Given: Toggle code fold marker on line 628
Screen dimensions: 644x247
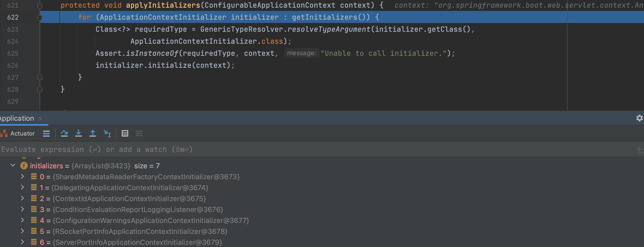Looking at the screenshot, I should (x=40, y=89).
